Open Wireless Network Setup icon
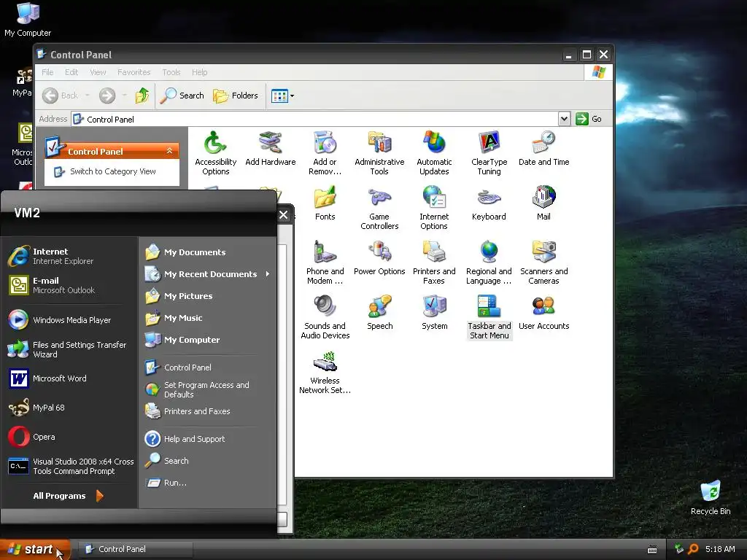This screenshot has width=747, height=560. click(325, 372)
